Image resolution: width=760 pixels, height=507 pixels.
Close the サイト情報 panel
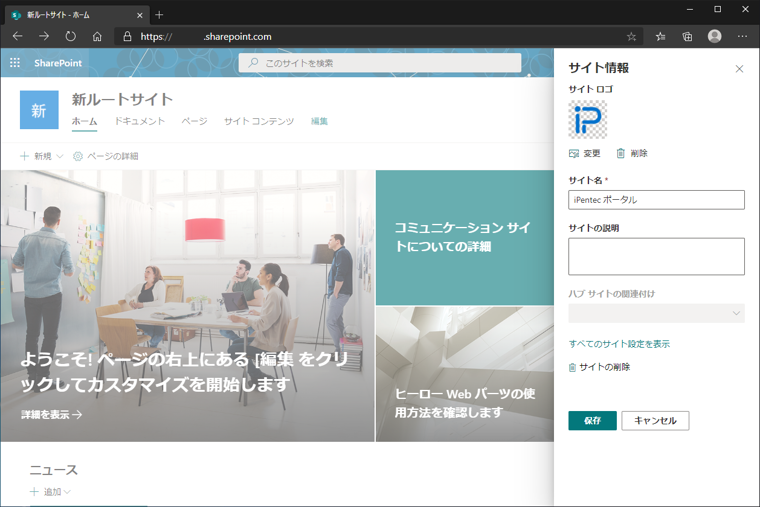[739, 69]
